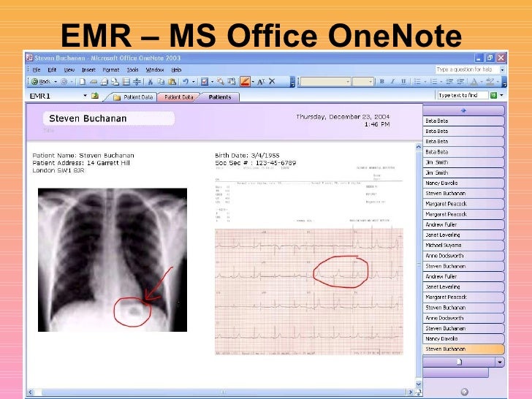Open the font size combo box

(362, 82)
